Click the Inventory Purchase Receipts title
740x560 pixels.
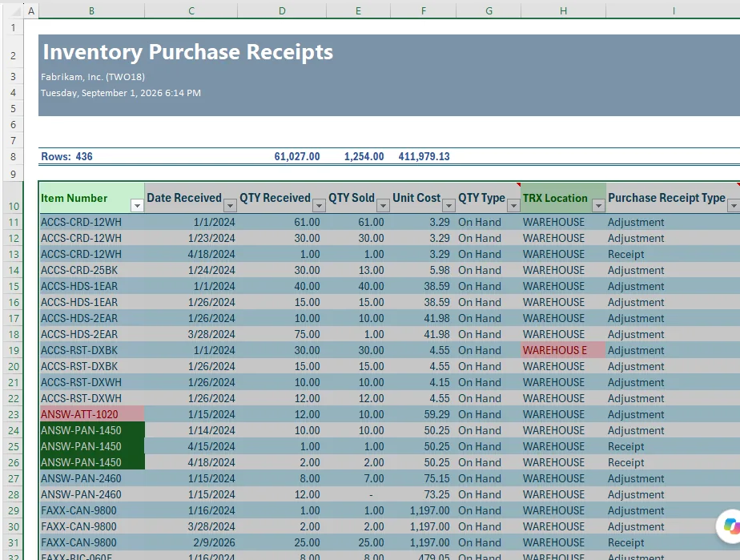188,51
